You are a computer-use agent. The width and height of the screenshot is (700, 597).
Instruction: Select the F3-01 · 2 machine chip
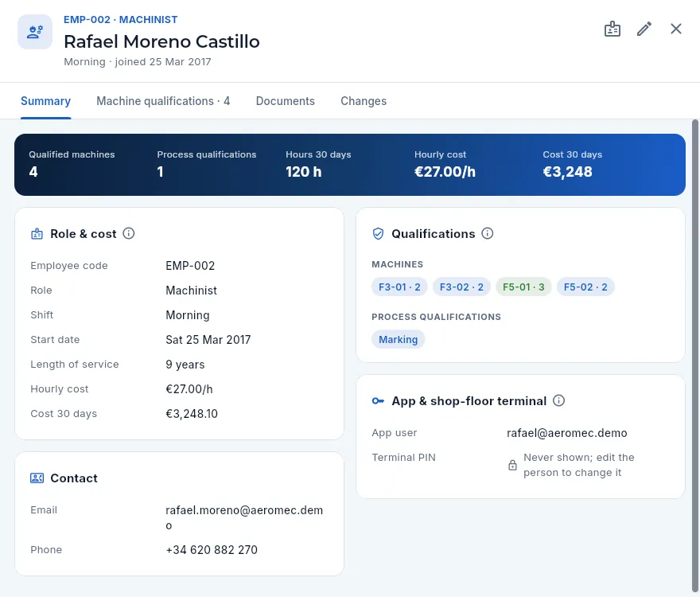tap(399, 287)
